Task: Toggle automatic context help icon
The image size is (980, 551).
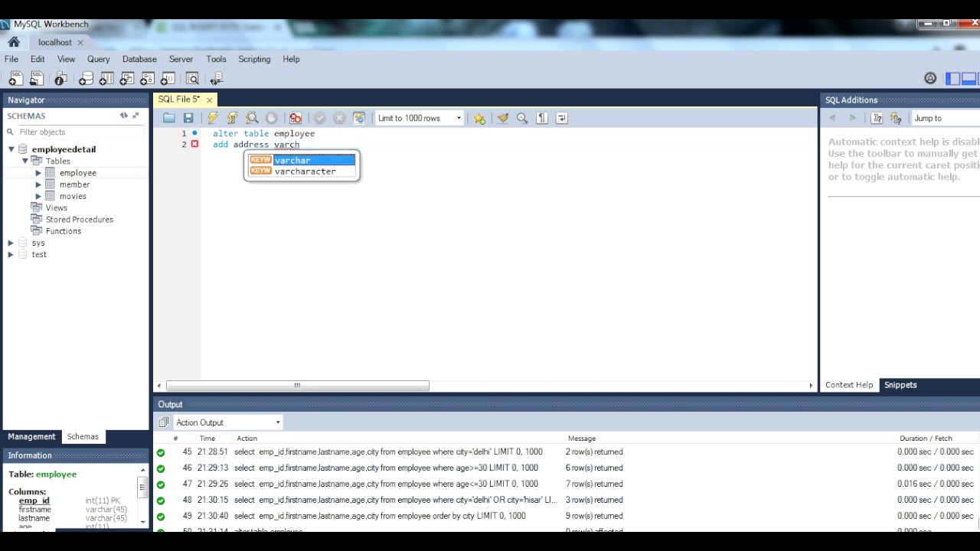Action: (896, 118)
